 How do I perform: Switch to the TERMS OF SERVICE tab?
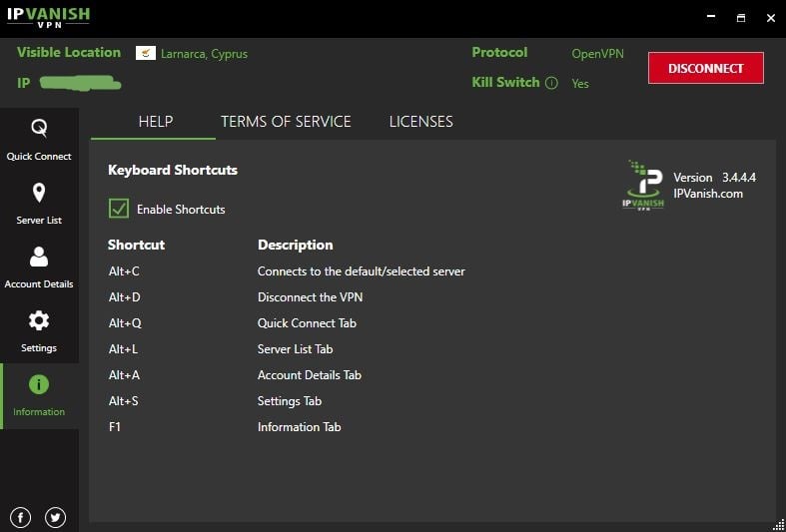coord(286,122)
